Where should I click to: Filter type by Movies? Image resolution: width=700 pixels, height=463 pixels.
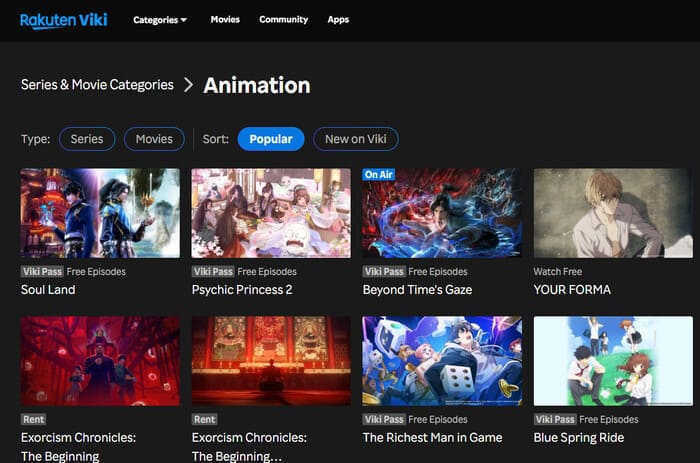coord(154,139)
